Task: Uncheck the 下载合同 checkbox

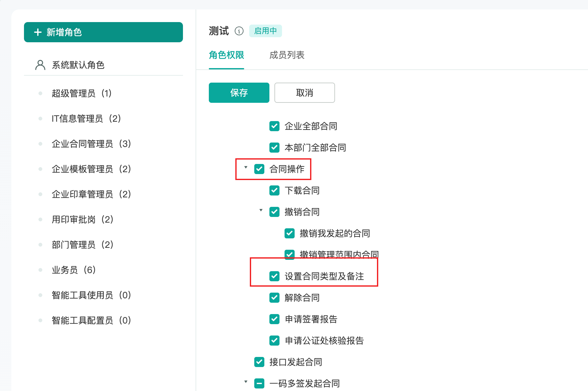Action: tap(274, 190)
